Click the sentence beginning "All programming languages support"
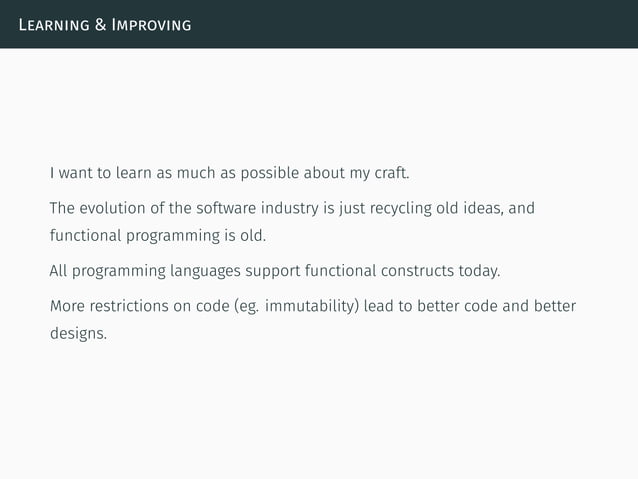This screenshot has width=638, height=479. [274, 271]
